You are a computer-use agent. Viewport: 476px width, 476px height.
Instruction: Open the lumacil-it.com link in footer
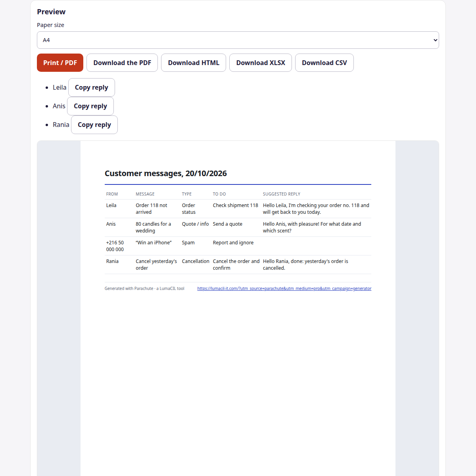pyautogui.click(x=284, y=288)
